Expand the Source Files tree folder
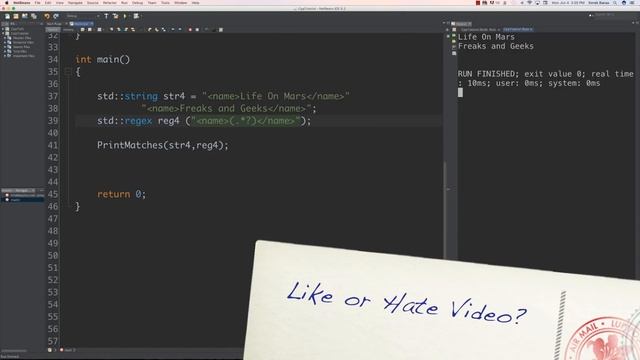Screen dimensions: 640x360 tap(4, 47)
